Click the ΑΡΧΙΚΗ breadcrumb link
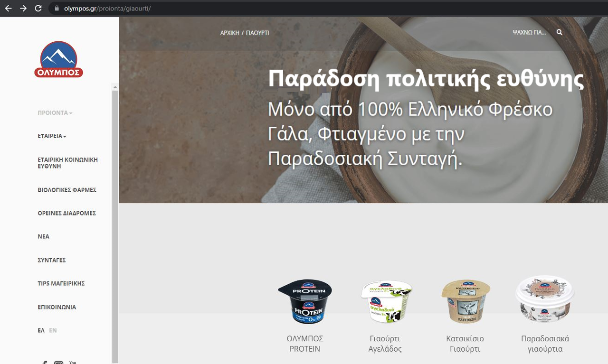The height and width of the screenshot is (364, 608). click(x=230, y=33)
